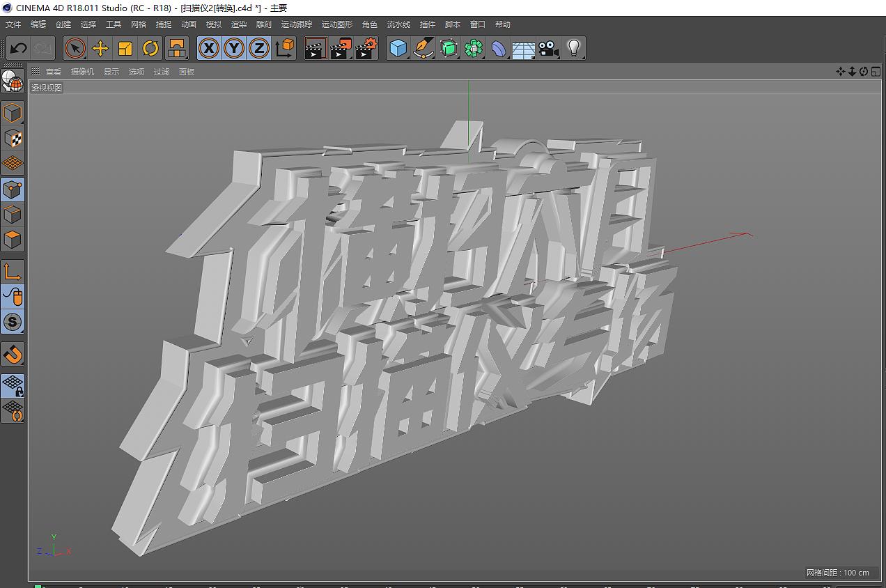The width and height of the screenshot is (886, 588).
Task: Open the 雕刻 (Sculpt) menu
Action: pos(264,24)
